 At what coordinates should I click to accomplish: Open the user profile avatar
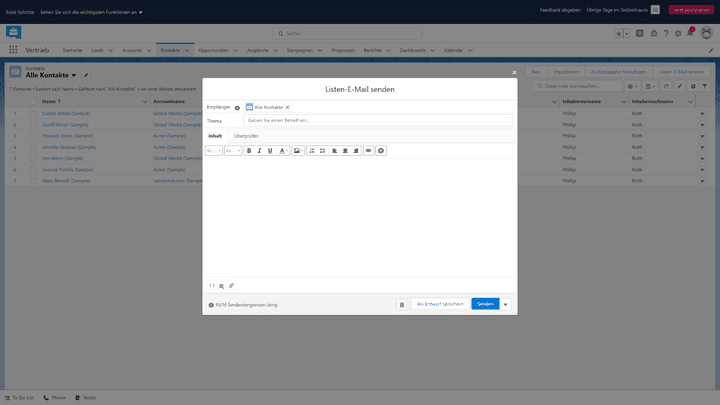pyautogui.click(x=706, y=33)
